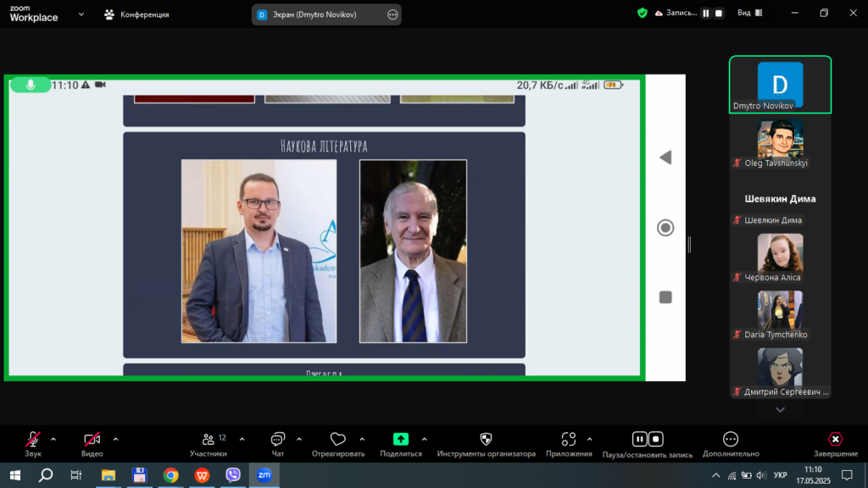The image size is (868, 488).
Task: Click the green encryption shield icon
Action: pos(643,13)
